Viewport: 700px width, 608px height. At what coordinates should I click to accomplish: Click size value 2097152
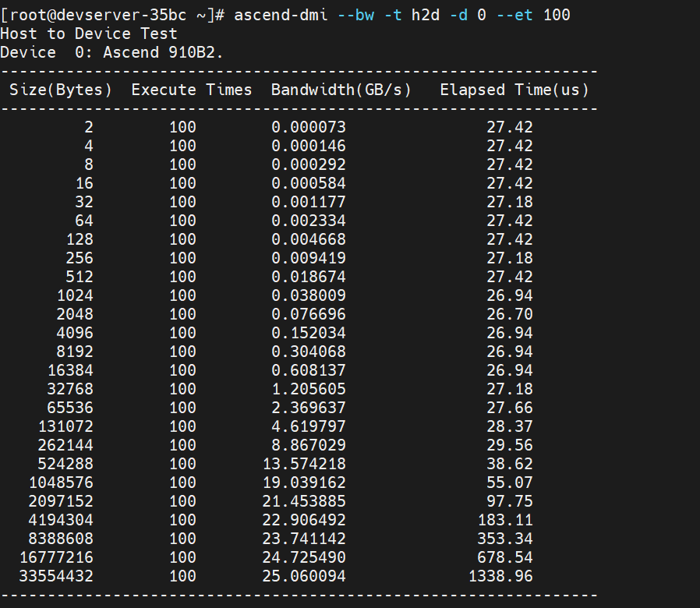[x=61, y=502]
